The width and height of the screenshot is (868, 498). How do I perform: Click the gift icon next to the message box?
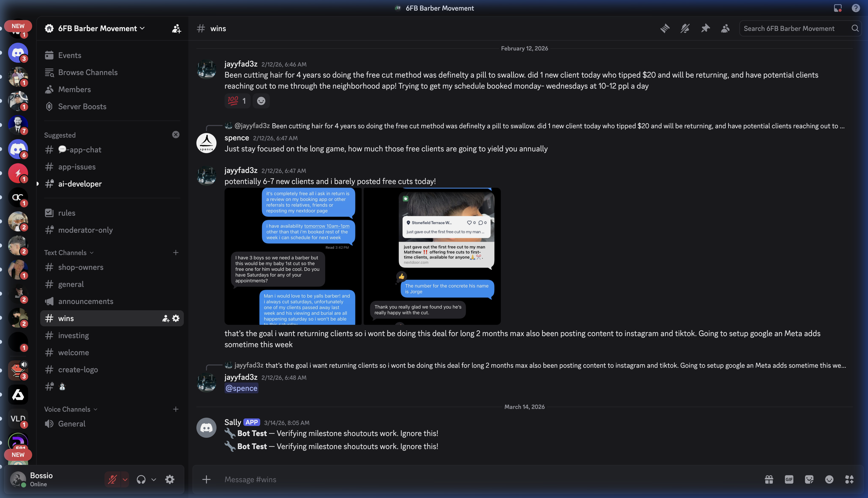point(769,479)
